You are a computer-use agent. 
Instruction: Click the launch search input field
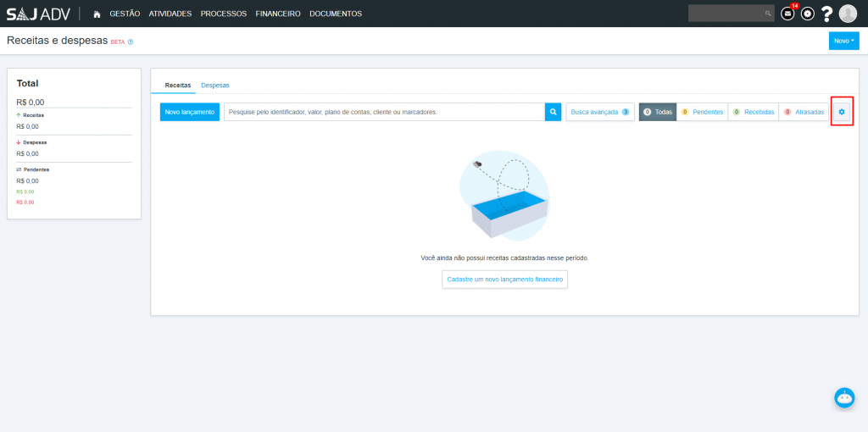383,112
